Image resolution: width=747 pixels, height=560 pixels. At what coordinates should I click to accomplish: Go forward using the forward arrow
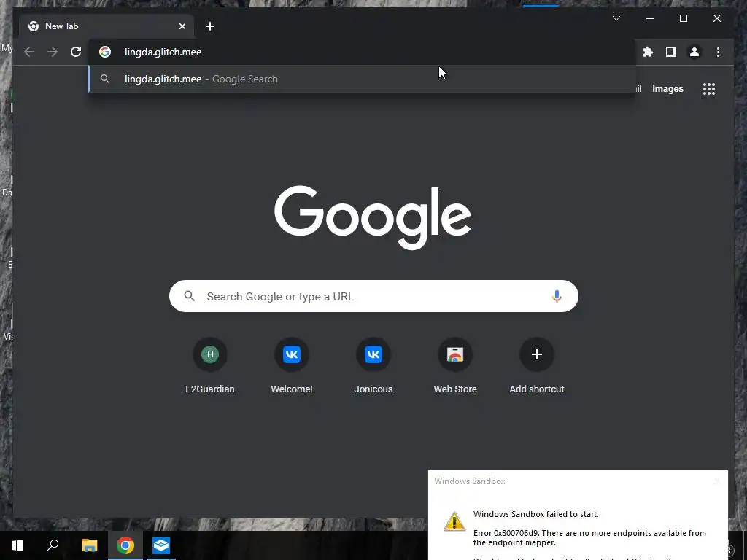tap(53, 52)
